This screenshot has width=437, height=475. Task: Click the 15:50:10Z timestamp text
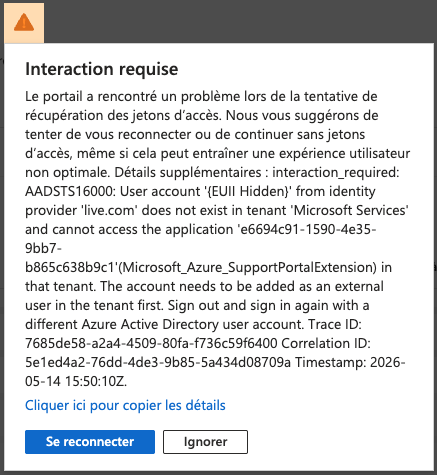96,381
